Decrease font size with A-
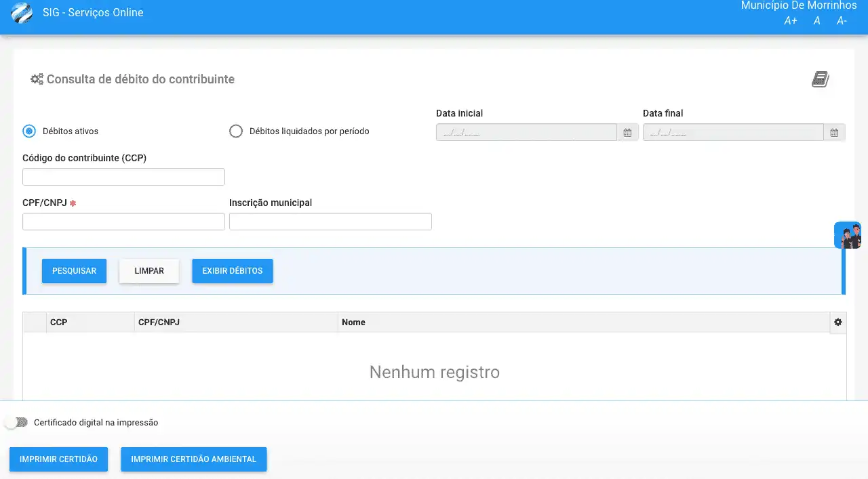The width and height of the screenshot is (868, 479). 842,21
